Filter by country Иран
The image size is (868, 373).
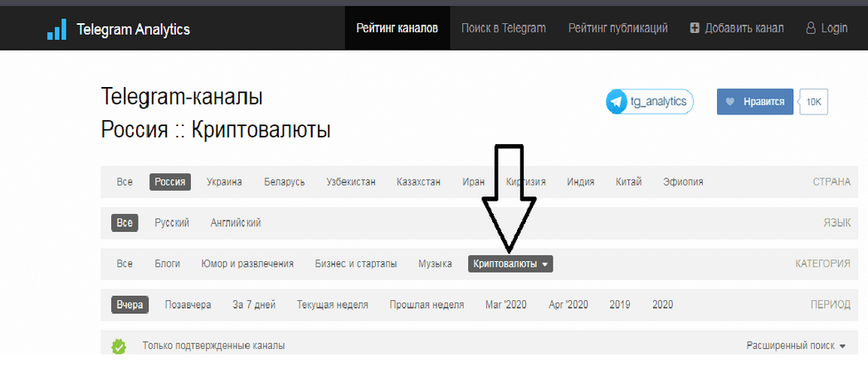[473, 182]
